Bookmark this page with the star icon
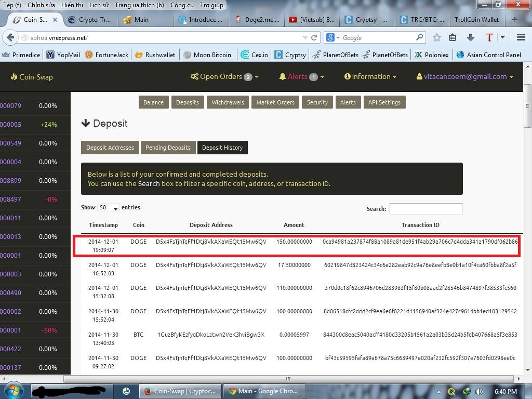 pyautogui.click(x=436, y=37)
